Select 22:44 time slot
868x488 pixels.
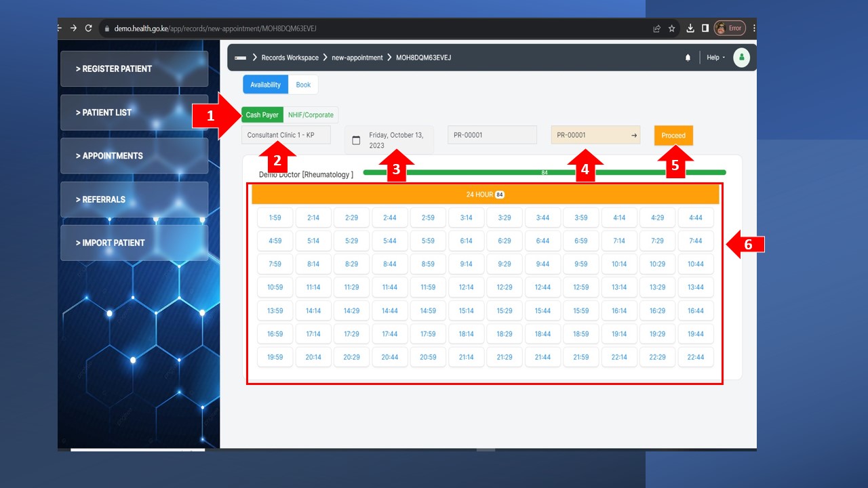696,357
